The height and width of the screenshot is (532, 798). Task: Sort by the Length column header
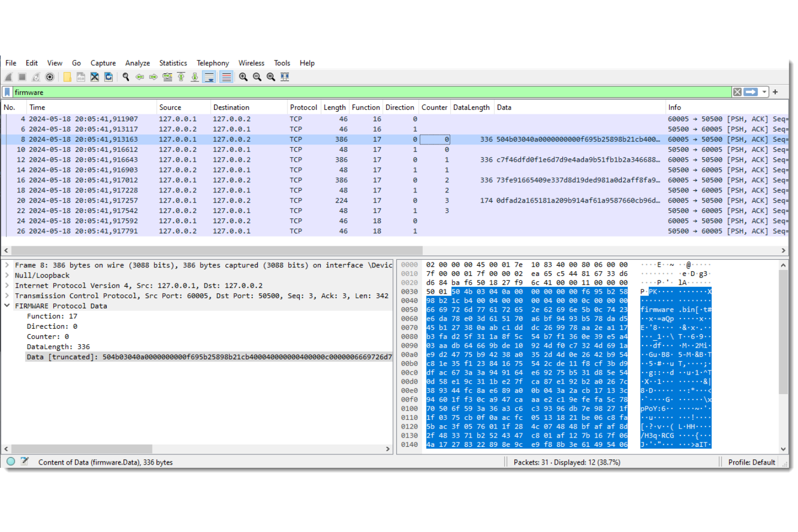(x=335, y=107)
